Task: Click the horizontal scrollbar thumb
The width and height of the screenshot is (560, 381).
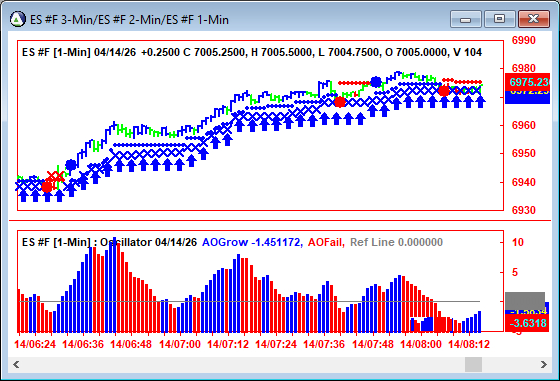Action: [473, 364]
